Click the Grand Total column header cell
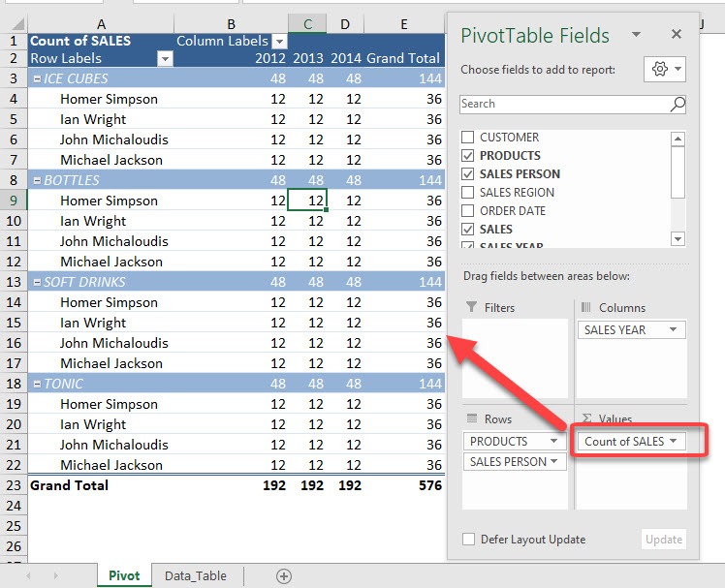The width and height of the screenshot is (725, 588). point(403,59)
